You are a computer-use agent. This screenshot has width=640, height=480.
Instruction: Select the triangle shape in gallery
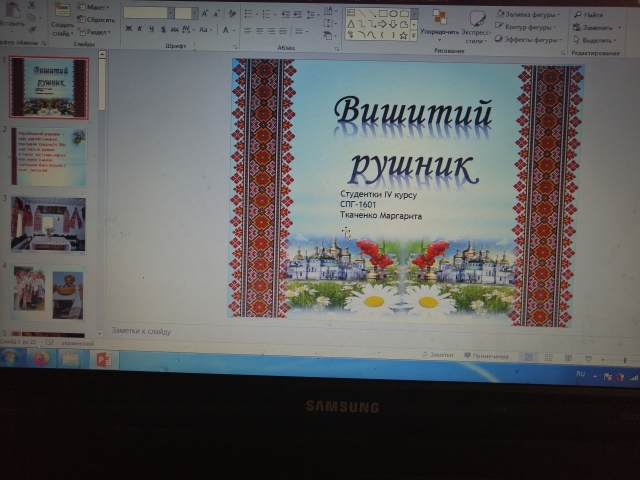tap(351, 24)
